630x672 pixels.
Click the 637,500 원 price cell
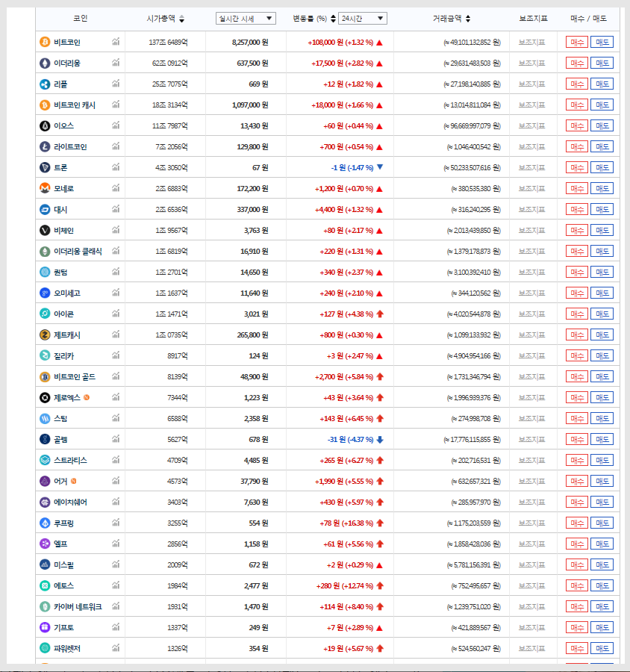252,63
